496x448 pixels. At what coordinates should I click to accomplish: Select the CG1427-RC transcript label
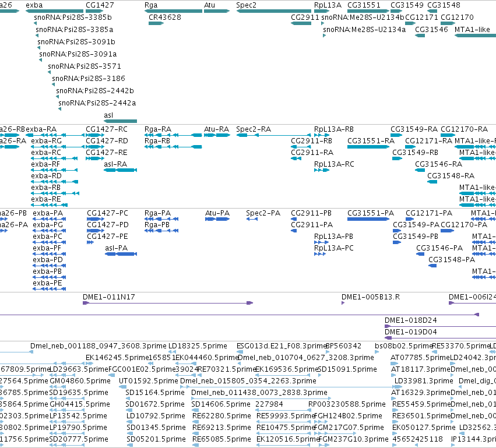107,129
